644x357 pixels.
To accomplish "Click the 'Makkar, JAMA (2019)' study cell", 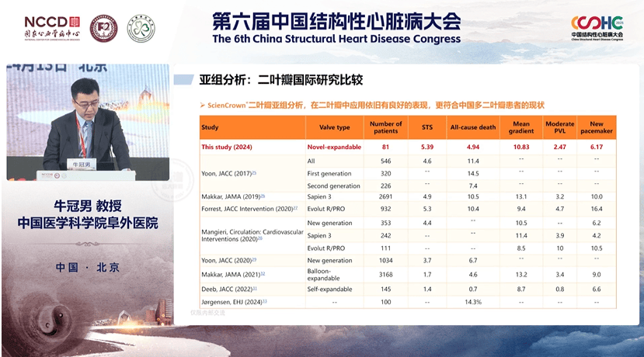I will [233, 196].
